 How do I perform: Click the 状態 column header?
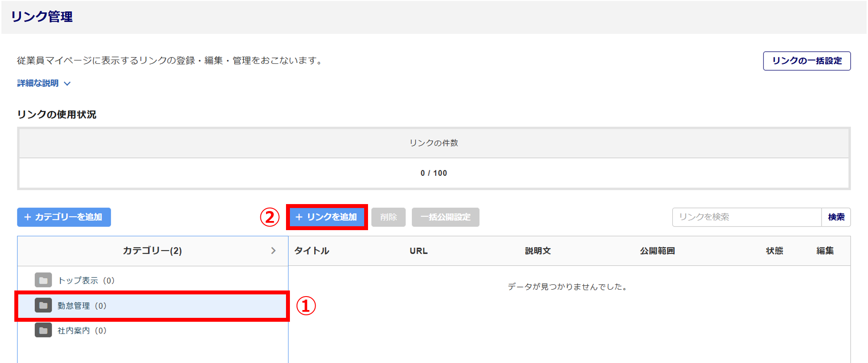774,251
